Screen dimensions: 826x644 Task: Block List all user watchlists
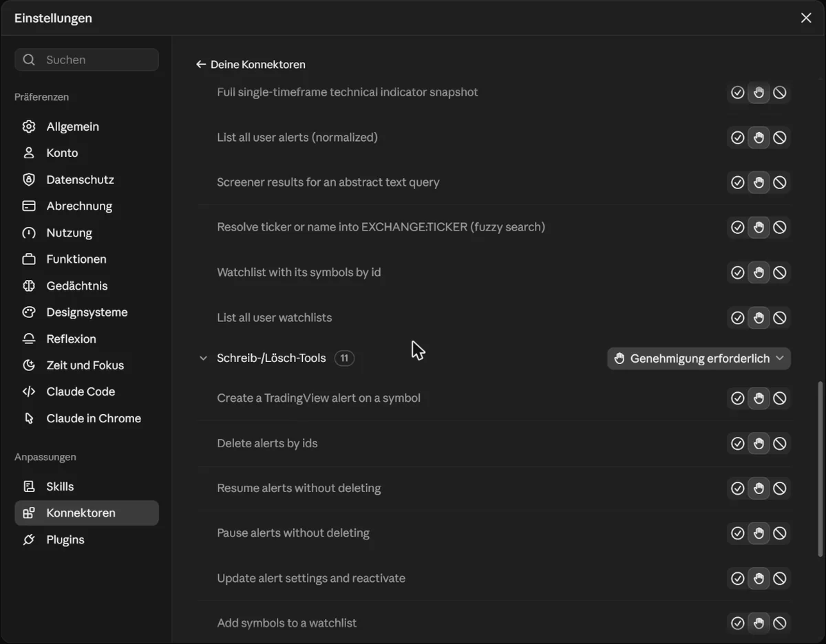click(780, 318)
